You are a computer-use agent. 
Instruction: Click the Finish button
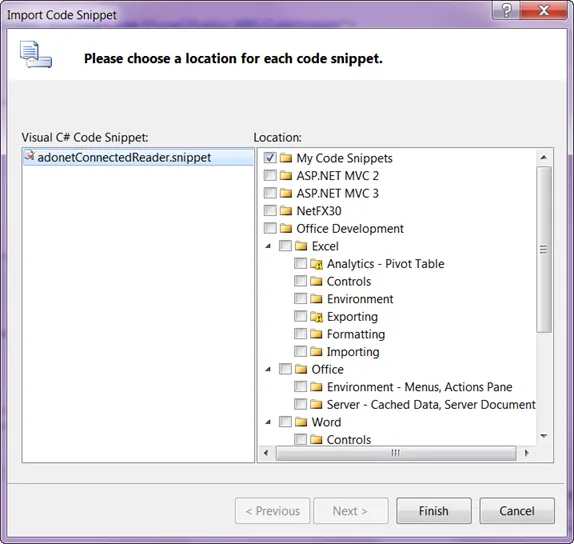point(434,511)
